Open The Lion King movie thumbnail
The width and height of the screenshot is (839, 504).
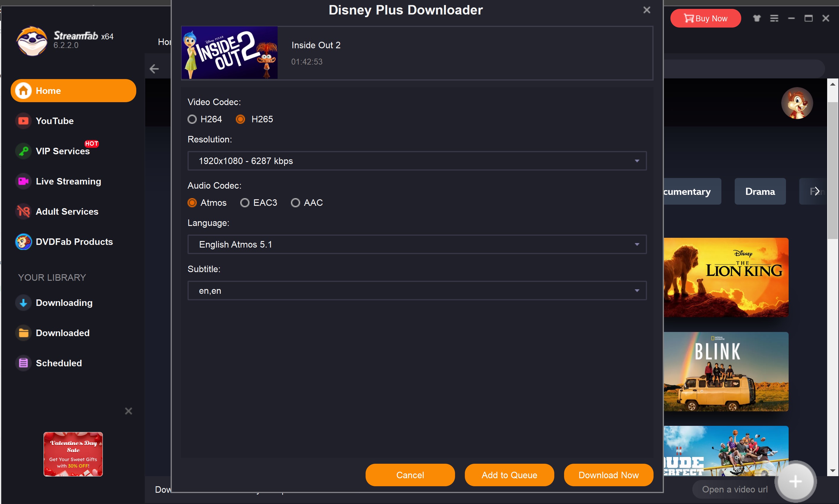(x=726, y=277)
